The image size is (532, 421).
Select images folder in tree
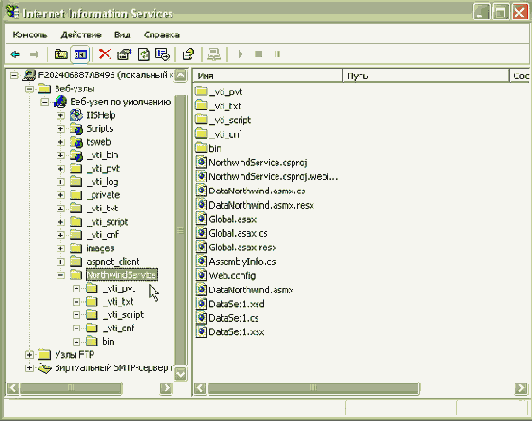(x=100, y=248)
